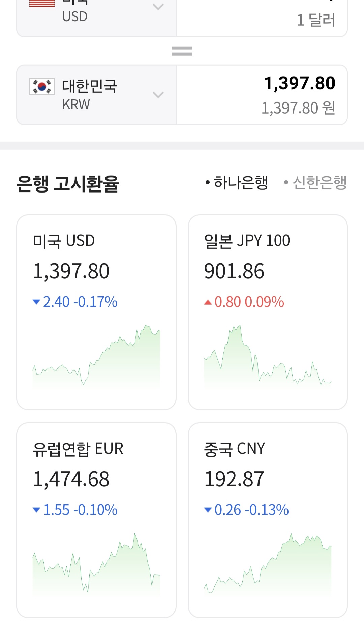Open the 일본 JPY 100 rate card
This screenshot has height=621, width=364.
coord(268,256)
